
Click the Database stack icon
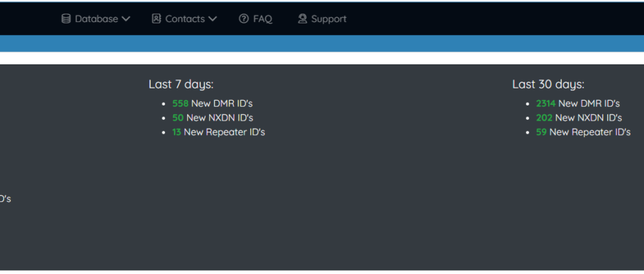(66, 19)
